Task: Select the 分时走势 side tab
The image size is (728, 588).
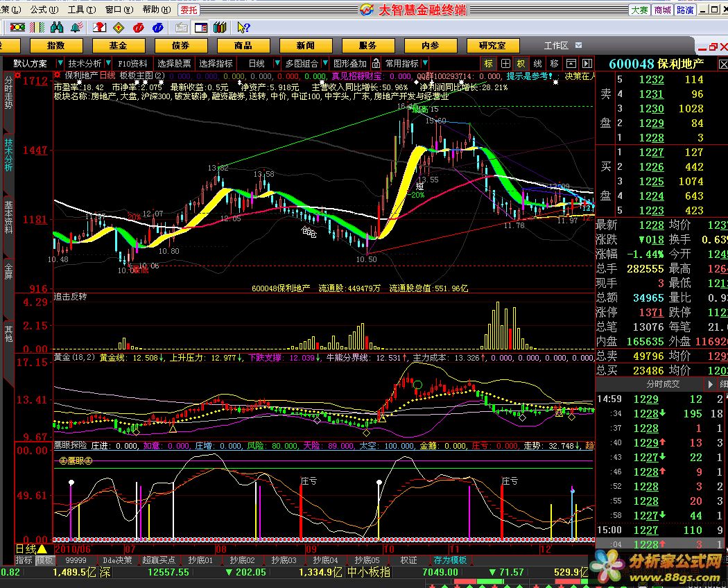Action: pos(8,92)
